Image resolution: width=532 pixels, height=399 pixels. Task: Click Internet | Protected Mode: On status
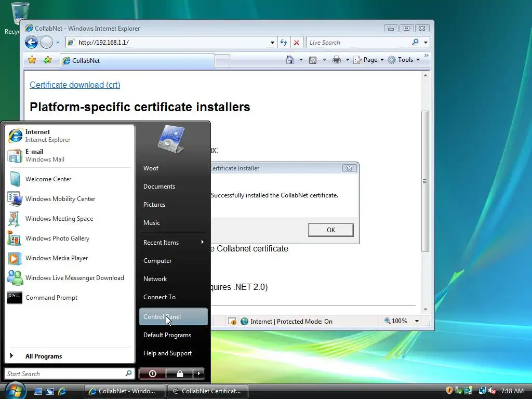(286, 321)
